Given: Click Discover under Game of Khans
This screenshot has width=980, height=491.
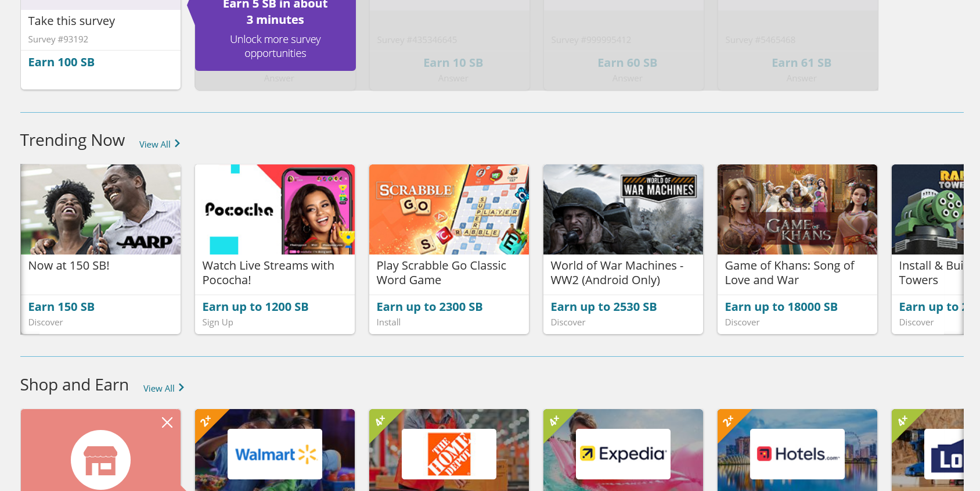Looking at the screenshot, I should pos(742,322).
